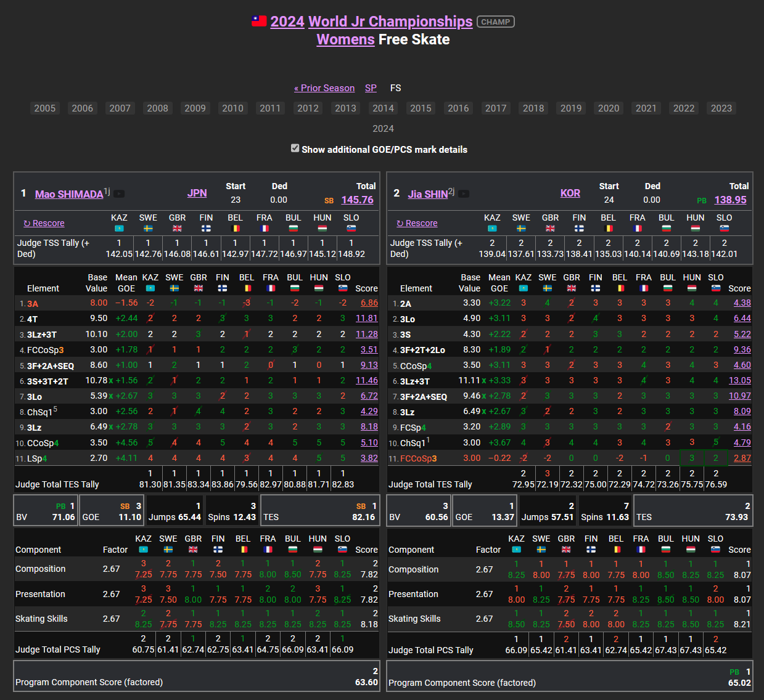Click Jia Shin's total score 138.95
The image size is (764, 700).
pyautogui.click(x=730, y=200)
